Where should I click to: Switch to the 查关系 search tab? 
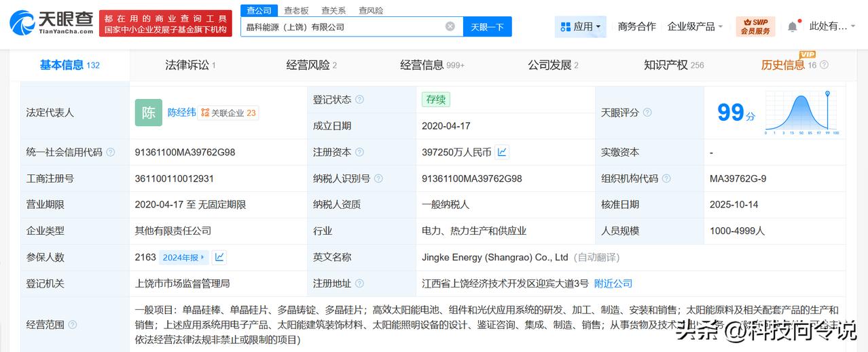click(x=333, y=10)
